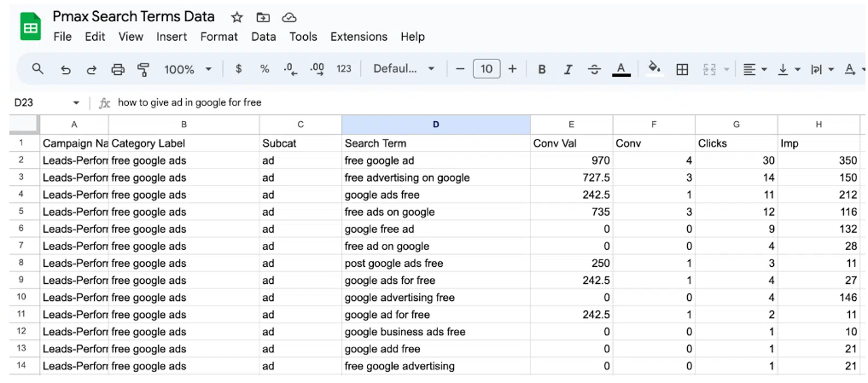The image size is (868, 383).
Task: Select the column B header
Action: [184, 125]
